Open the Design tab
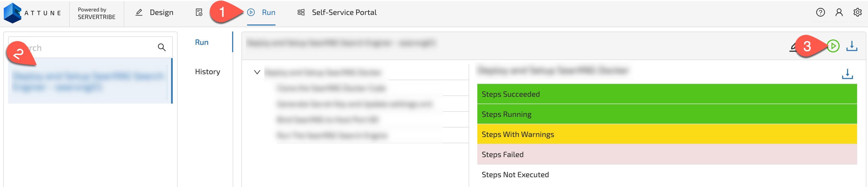 [154, 13]
